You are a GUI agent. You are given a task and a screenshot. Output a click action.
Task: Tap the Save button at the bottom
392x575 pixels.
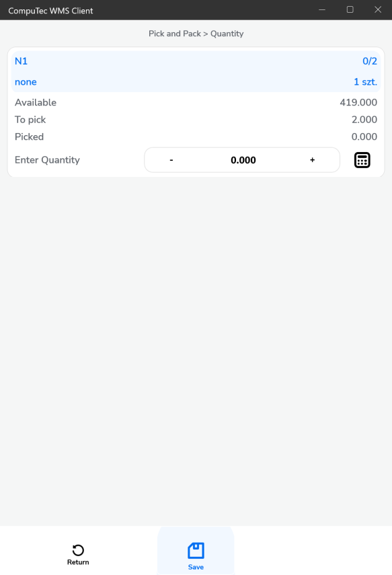[196, 555]
